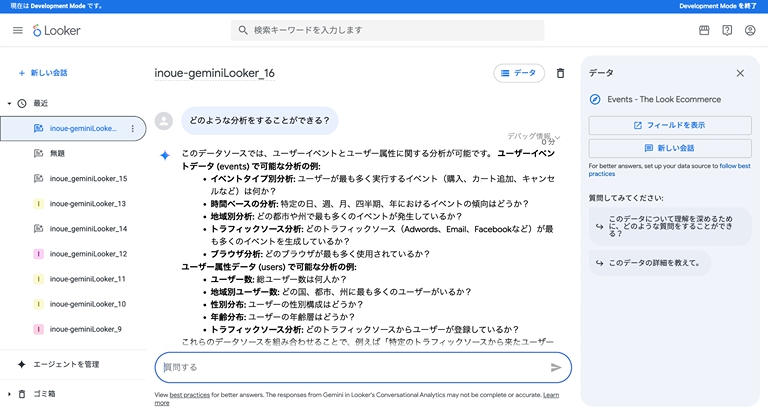
Task: Select suggestion about deepening data understanding
Action: [x=670, y=226]
